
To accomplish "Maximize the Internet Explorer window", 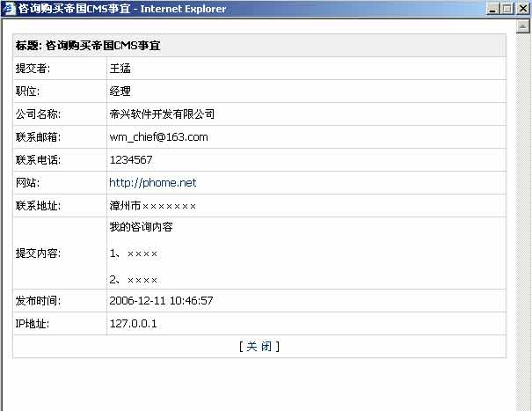I will [x=506, y=9].
